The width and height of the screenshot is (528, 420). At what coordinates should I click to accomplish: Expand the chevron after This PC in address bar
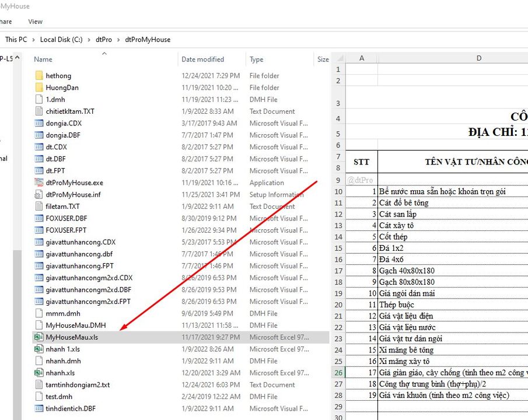34,40
